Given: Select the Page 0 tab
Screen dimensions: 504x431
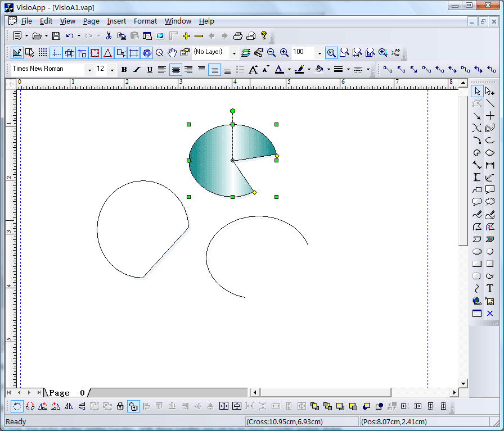Looking at the screenshot, I should click(x=67, y=392).
